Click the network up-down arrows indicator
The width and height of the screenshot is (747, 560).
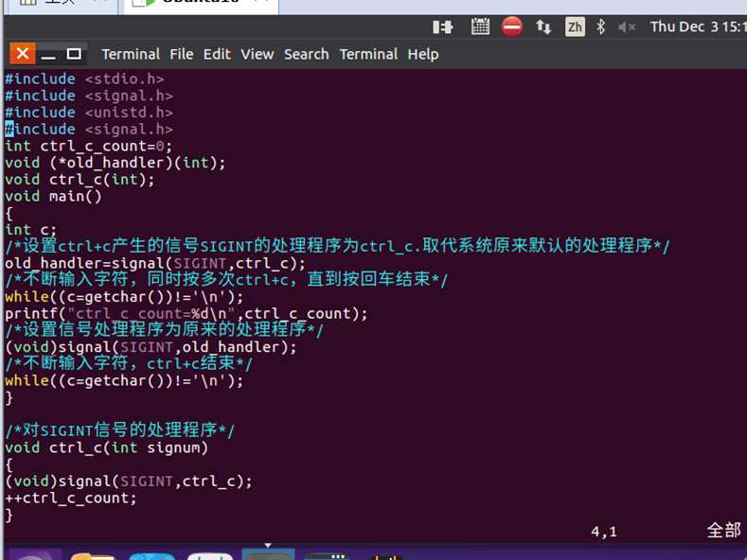coord(543,26)
